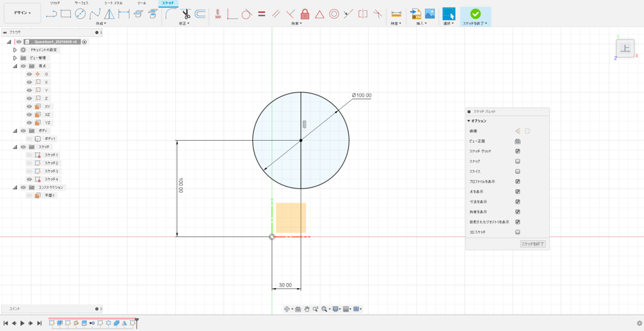Click the Look At icon in Sketch Palette

518,141
